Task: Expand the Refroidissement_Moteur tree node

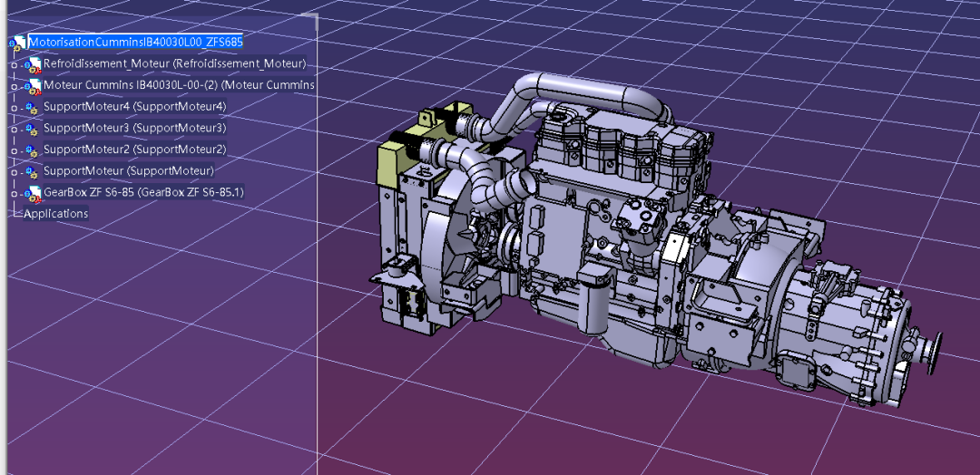Action: pyautogui.click(x=15, y=65)
